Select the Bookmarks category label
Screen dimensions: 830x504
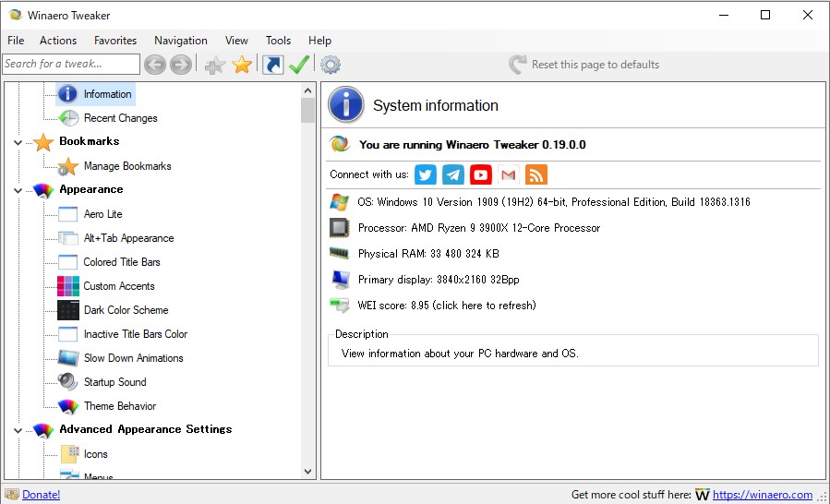[x=90, y=141]
